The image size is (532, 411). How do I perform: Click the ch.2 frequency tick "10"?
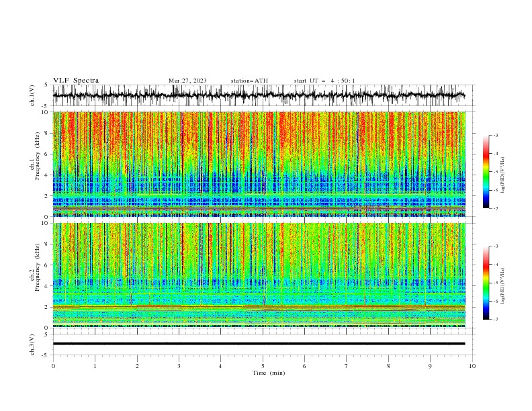point(44,223)
